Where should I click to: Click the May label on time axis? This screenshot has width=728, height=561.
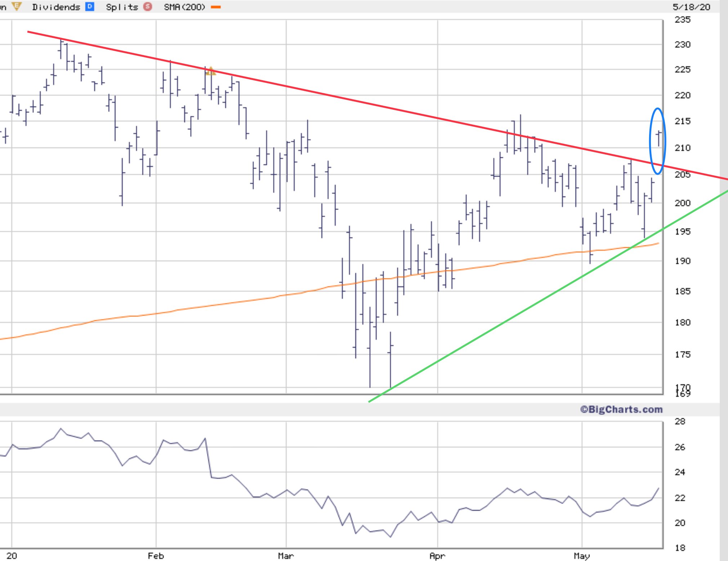pos(581,556)
